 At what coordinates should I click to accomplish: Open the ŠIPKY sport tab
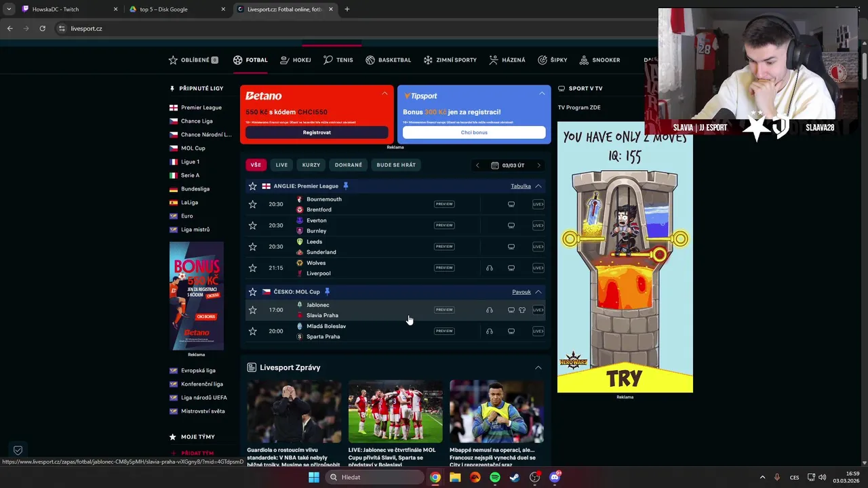tap(553, 60)
